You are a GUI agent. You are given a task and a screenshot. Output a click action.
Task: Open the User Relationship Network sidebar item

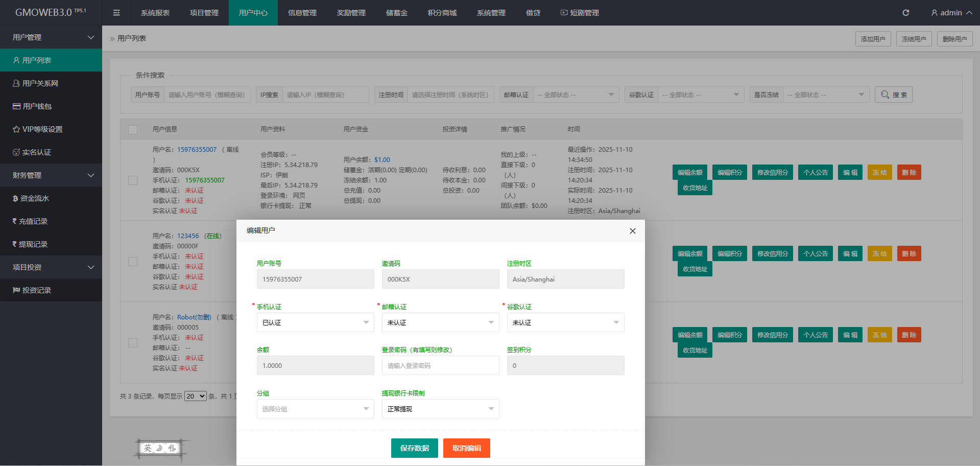(40, 83)
